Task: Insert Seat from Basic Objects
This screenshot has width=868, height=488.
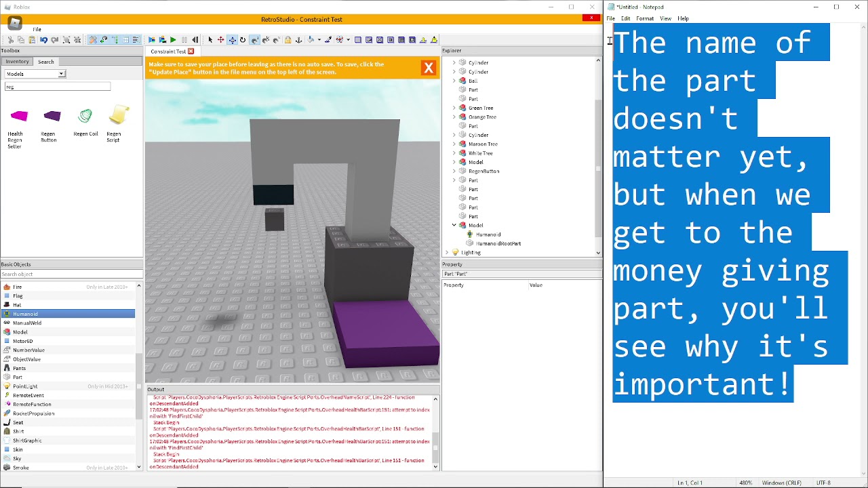Action: click(68, 422)
